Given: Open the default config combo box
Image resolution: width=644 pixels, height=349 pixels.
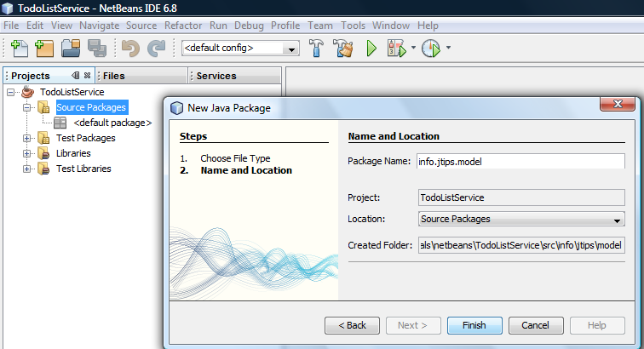Looking at the screenshot, I should (x=240, y=48).
